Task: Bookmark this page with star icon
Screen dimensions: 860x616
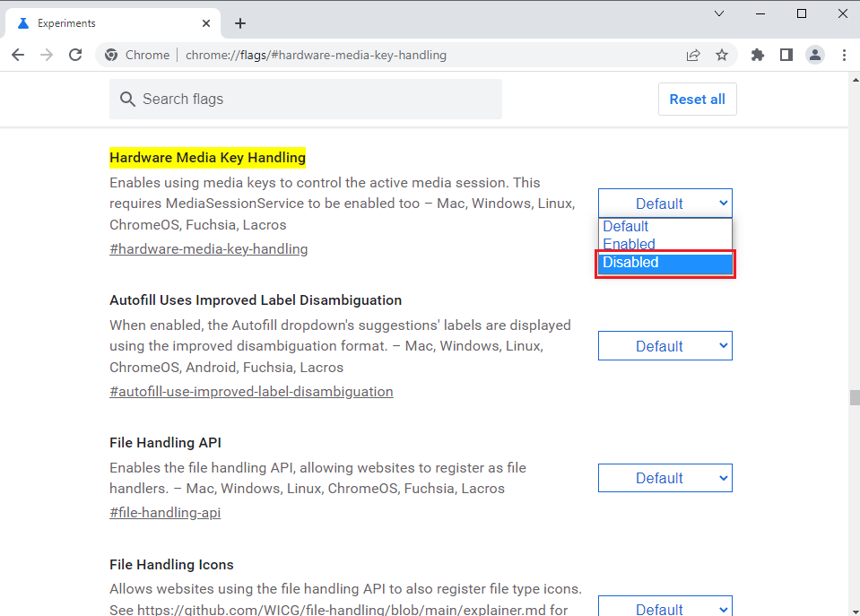Action: click(722, 55)
